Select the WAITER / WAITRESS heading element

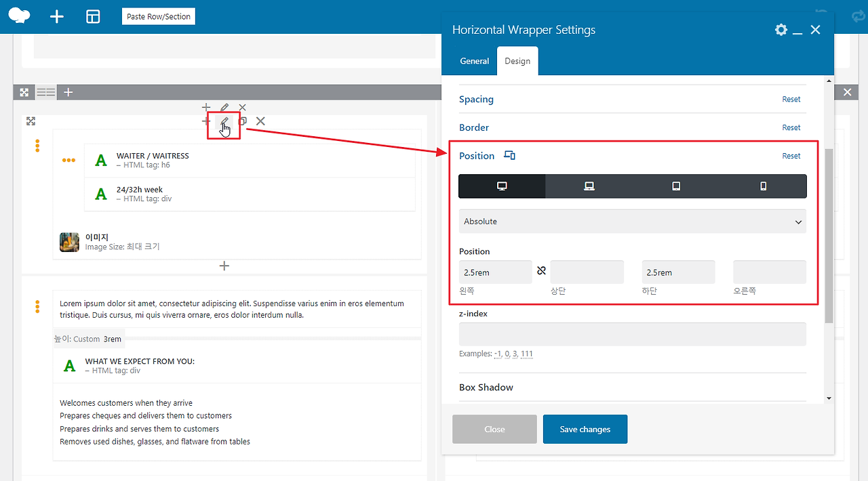(x=250, y=161)
